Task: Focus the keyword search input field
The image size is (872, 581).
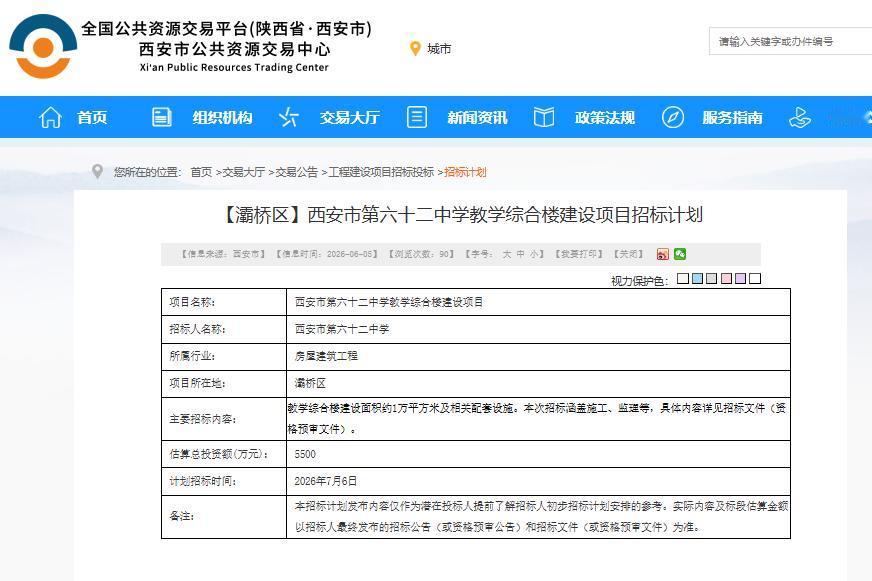Action: 790,41
